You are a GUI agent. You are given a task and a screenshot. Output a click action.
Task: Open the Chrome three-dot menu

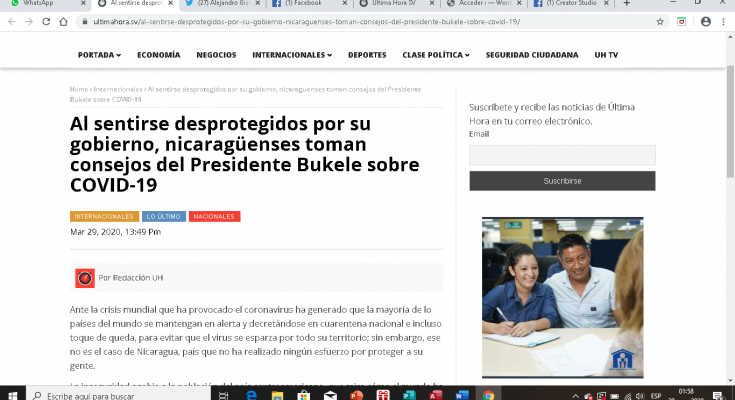tap(723, 22)
